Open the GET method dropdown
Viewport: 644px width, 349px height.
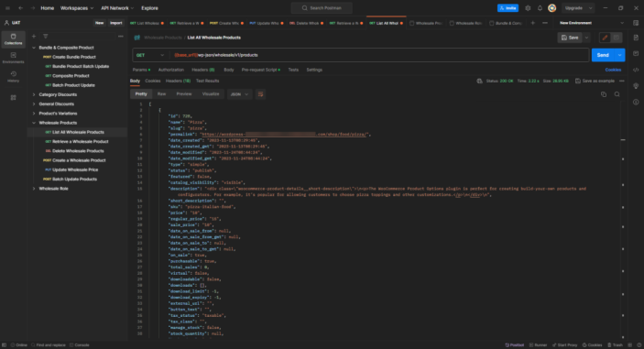click(x=150, y=55)
